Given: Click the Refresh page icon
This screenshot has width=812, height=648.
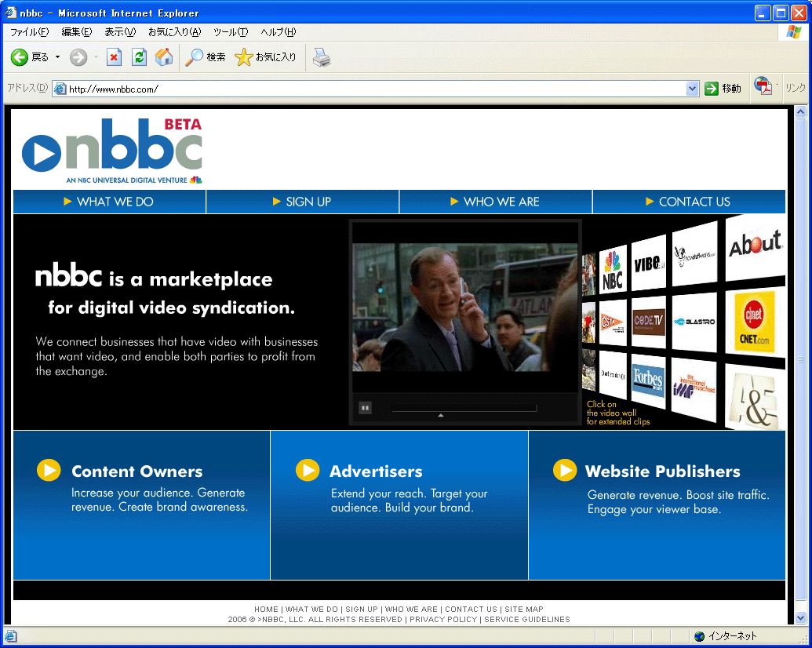Looking at the screenshot, I should [x=139, y=57].
